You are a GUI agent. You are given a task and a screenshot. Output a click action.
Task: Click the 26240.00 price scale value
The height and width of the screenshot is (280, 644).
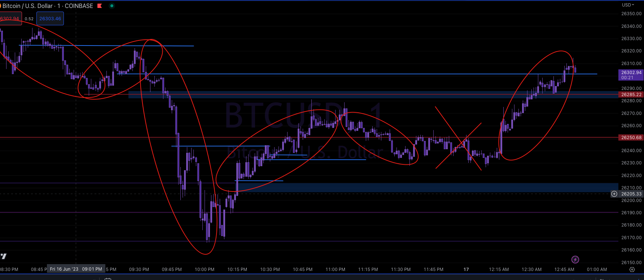point(631,151)
